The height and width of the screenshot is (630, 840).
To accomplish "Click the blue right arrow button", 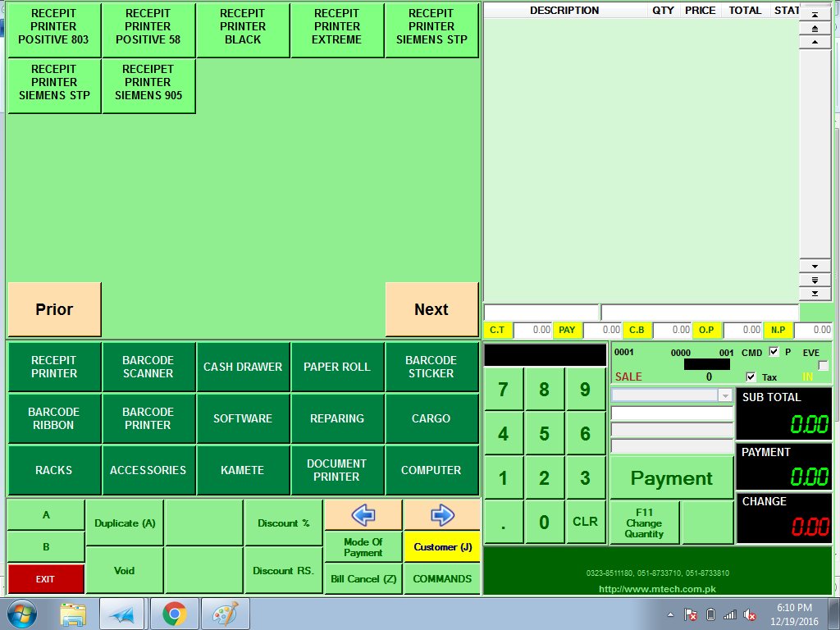I will [x=441, y=515].
